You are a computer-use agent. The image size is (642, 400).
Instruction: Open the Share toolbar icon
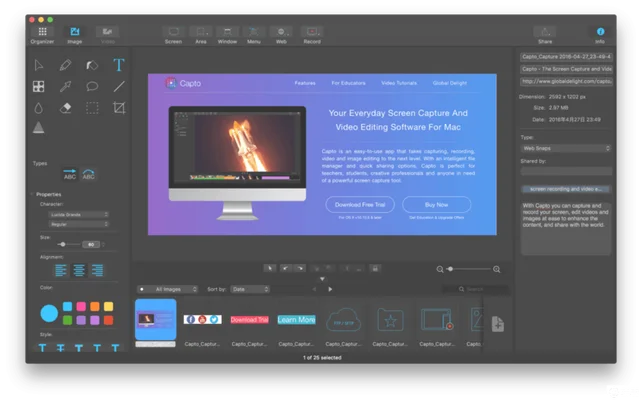pyautogui.click(x=545, y=32)
